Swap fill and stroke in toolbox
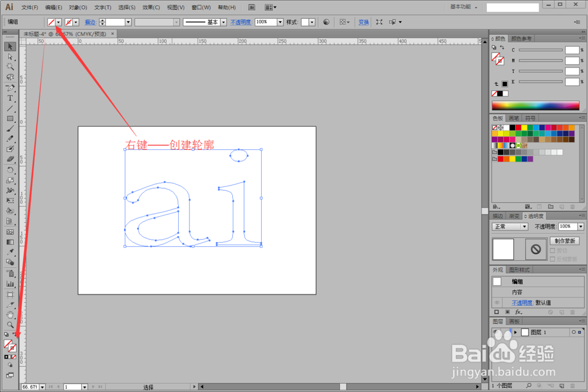This screenshot has width=588, height=392. click(15, 334)
